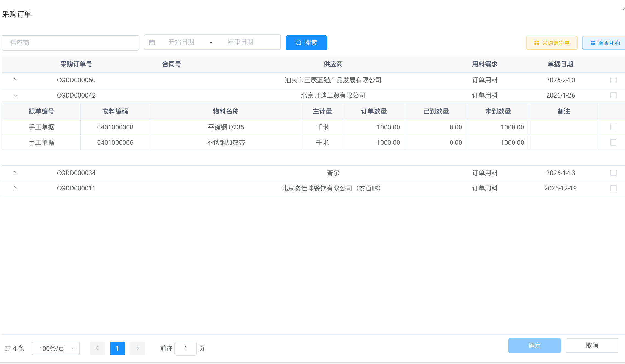Check the CGDD000050 order checkbox

point(613,80)
